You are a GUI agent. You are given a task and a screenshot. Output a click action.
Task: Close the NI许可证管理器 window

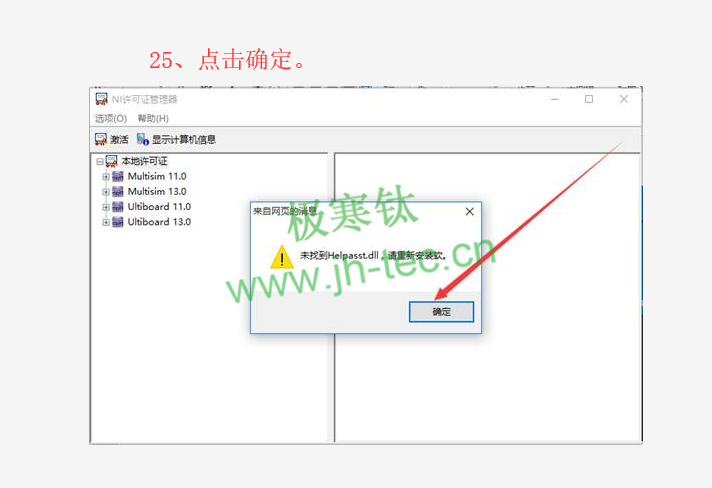[624, 99]
